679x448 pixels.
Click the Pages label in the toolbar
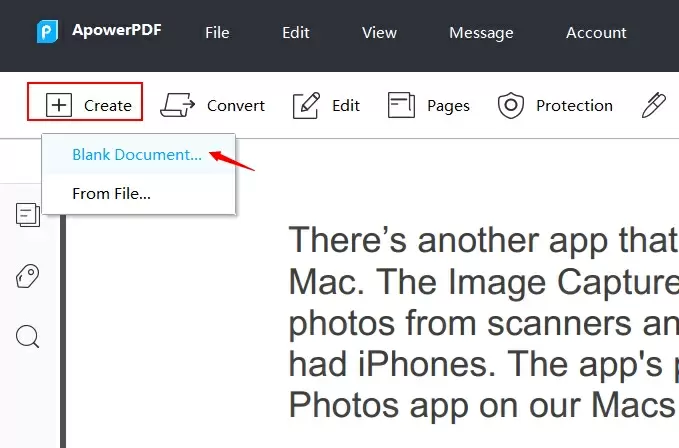[448, 106]
